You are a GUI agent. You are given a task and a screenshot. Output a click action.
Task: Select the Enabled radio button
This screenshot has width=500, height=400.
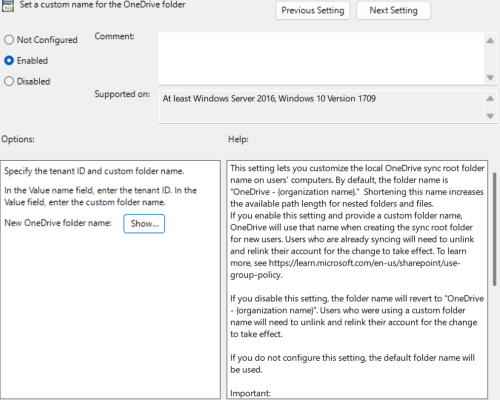[x=9, y=61]
